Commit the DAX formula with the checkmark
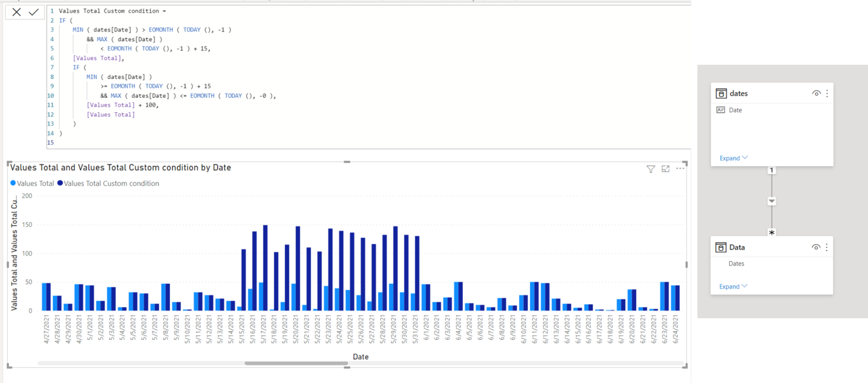Viewport: 868px width, 383px height. click(34, 12)
